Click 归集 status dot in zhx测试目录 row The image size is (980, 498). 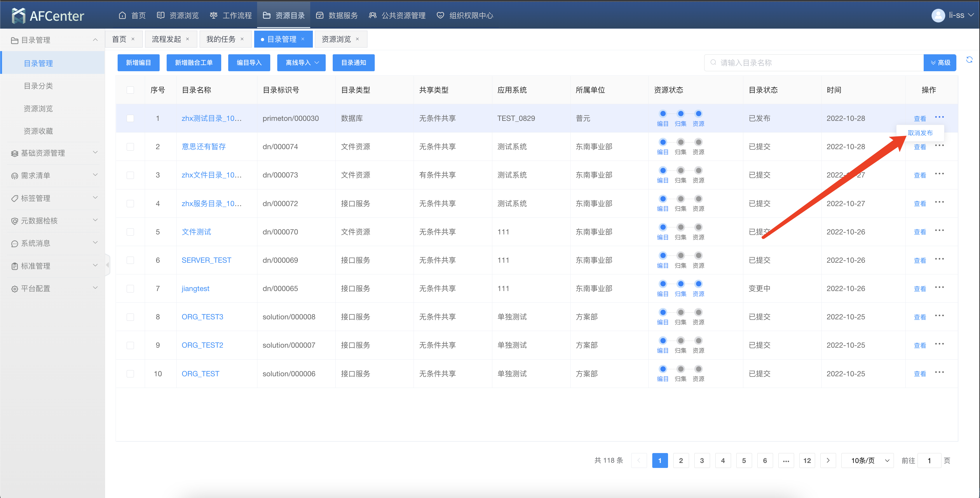pyautogui.click(x=681, y=114)
